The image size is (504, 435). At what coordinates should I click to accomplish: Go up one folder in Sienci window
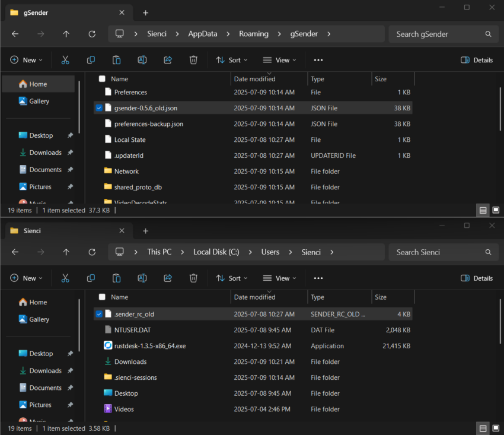tap(66, 252)
